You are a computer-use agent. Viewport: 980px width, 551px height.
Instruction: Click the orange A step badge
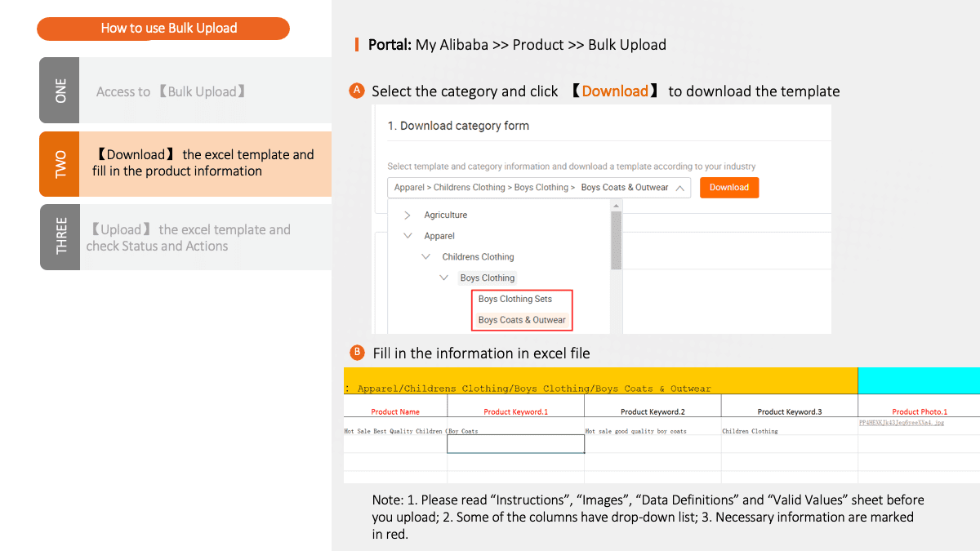(x=357, y=91)
